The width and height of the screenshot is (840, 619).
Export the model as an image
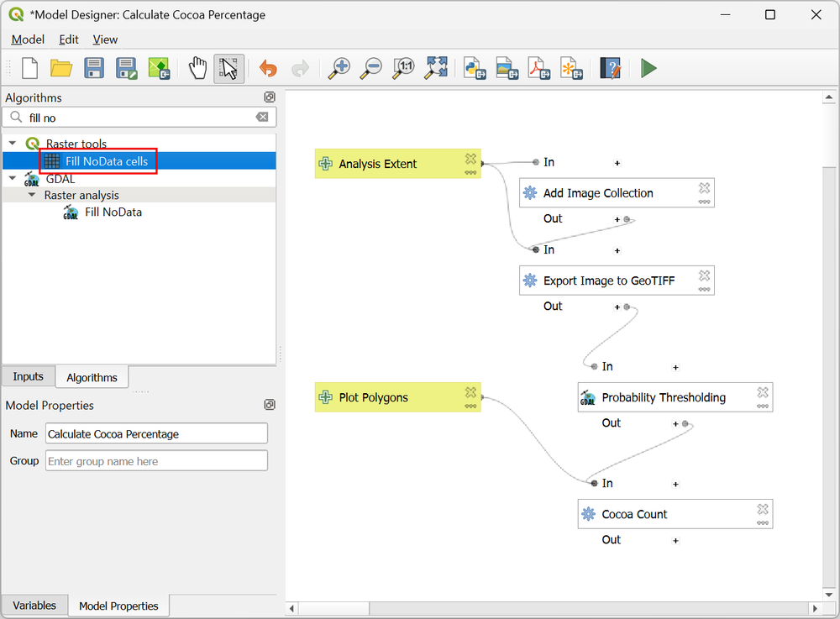(507, 69)
